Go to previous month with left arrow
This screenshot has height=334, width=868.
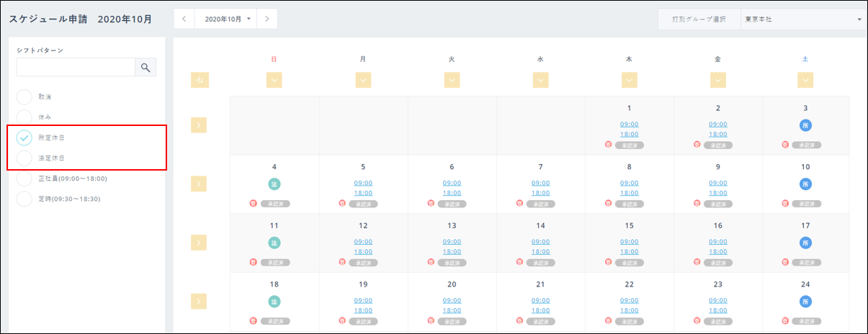tap(184, 19)
